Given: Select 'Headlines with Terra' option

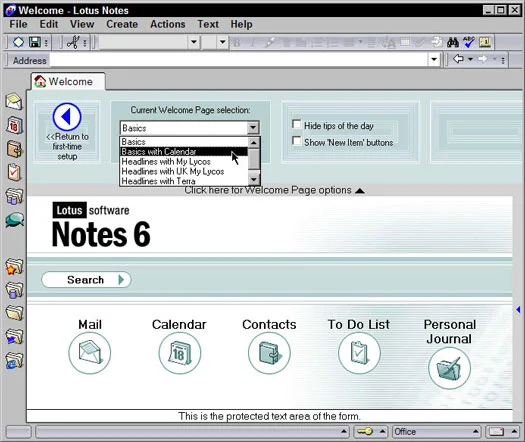Looking at the screenshot, I should [x=184, y=181].
